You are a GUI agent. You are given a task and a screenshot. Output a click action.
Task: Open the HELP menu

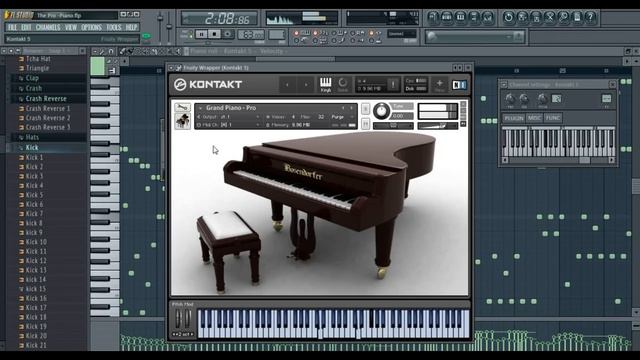point(131,27)
